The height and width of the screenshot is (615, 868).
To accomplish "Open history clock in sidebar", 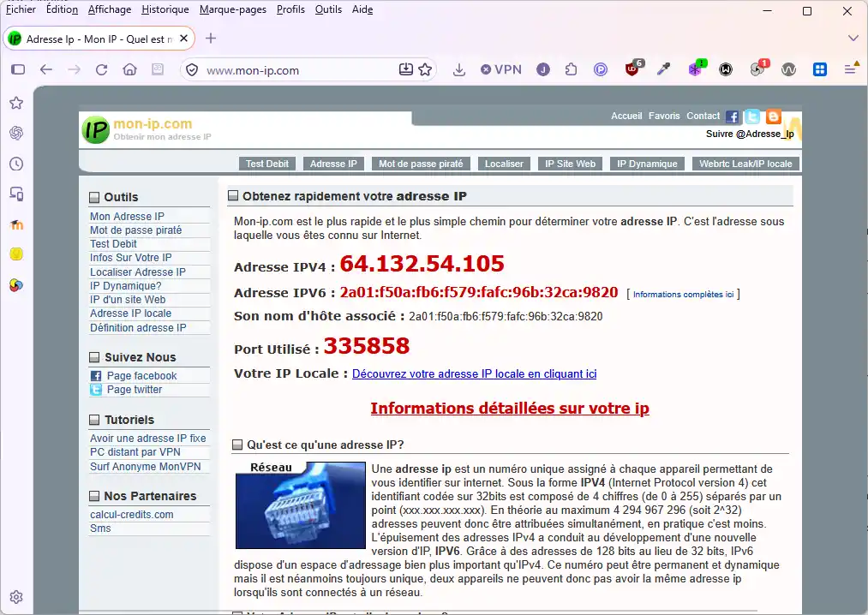I will [16, 164].
